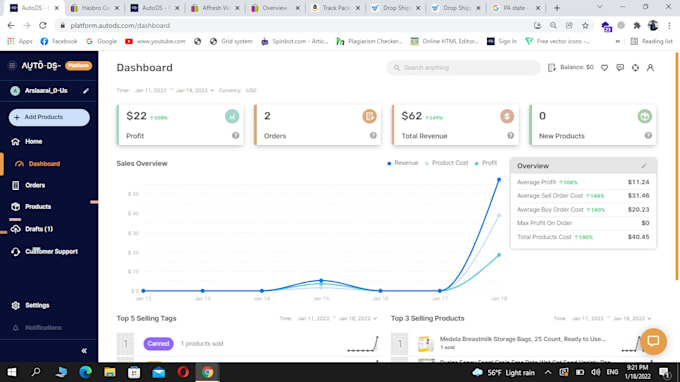Open the Reading list
This screenshot has height=382, width=680.
tap(651, 41)
